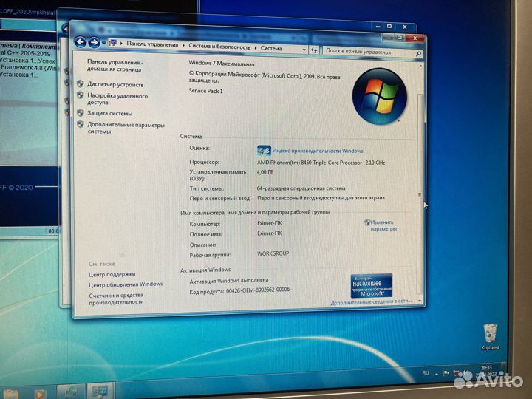Image resolution: width=532 pixels, height=399 pixels.
Task: Open the recent pages dropdown beside Forward
Action: [103, 43]
